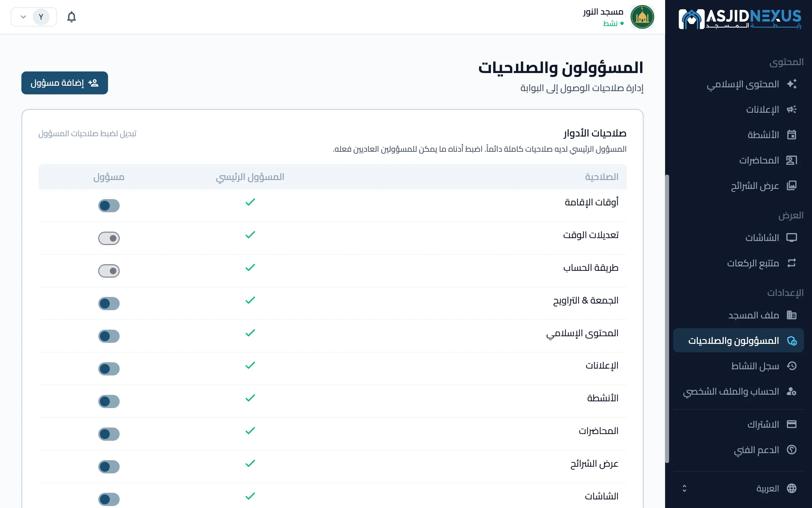Click the الشاشات monitor icon
Viewport: 812px width, 508px height.
tap(791, 237)
